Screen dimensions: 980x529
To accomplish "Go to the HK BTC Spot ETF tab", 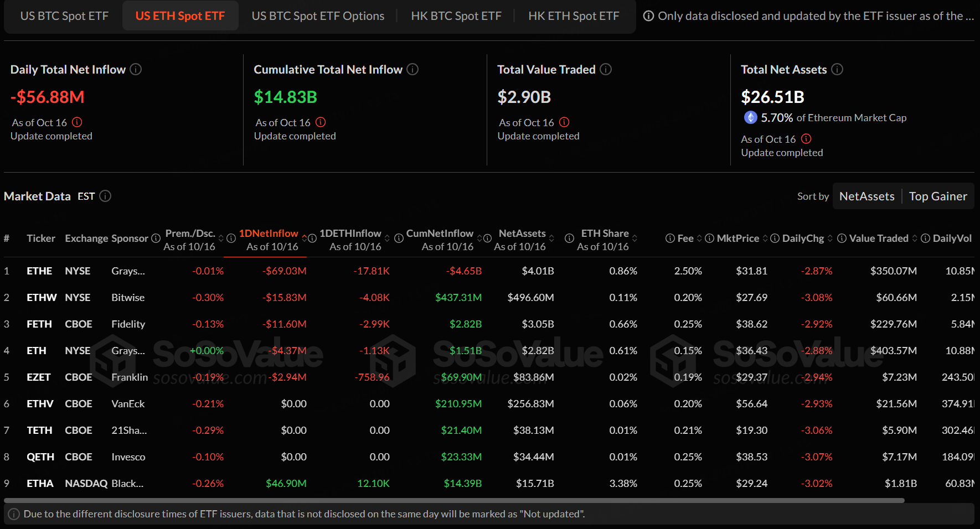I will click(x=456, y=16).
